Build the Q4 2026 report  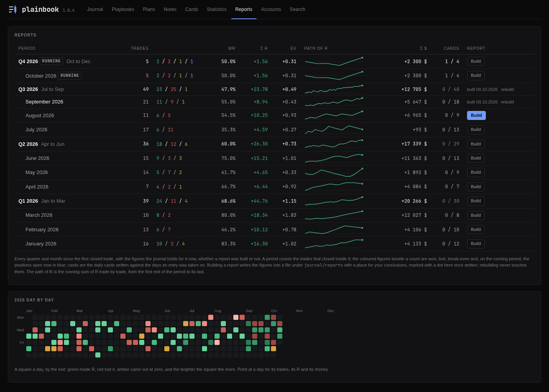pyautogui.click(x=476, y=62)
